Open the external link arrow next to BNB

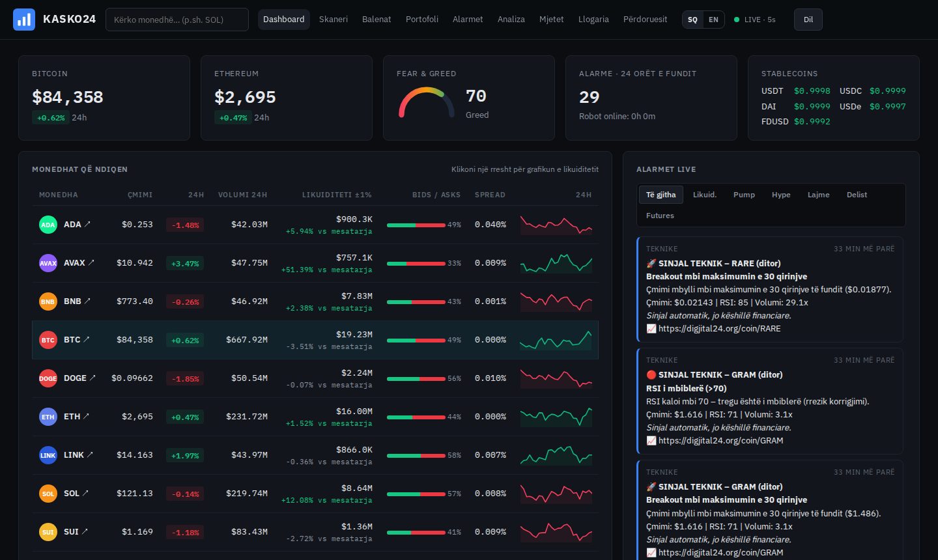click(x=88, y=301)
